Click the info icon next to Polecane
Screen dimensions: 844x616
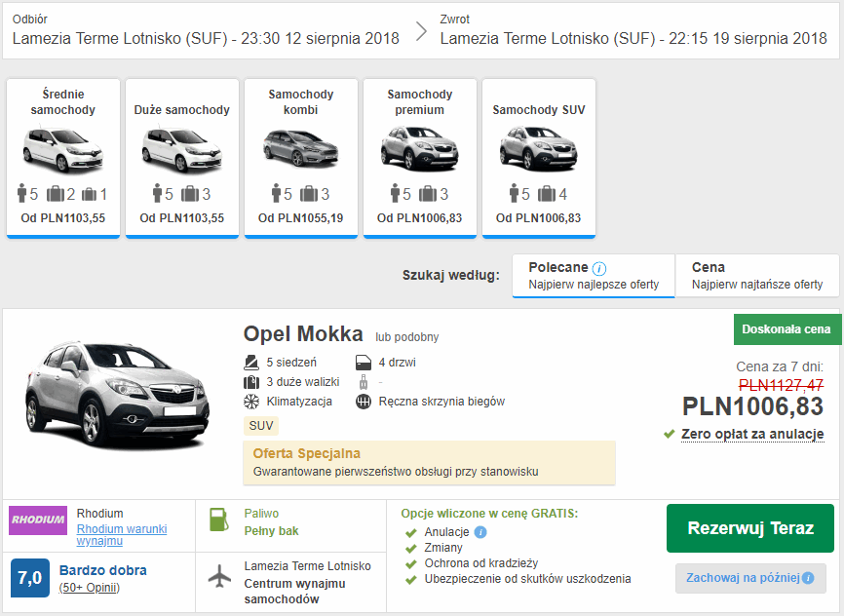[599, 268]
